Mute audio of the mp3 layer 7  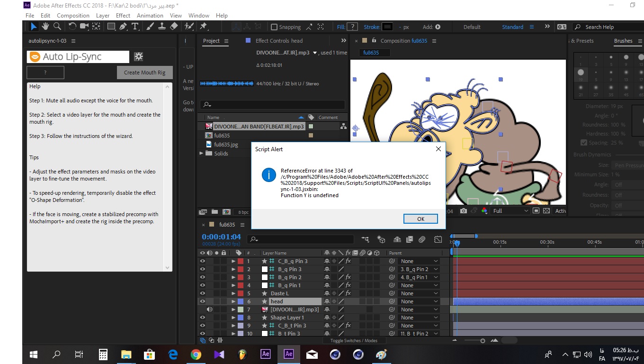point(209,309)
